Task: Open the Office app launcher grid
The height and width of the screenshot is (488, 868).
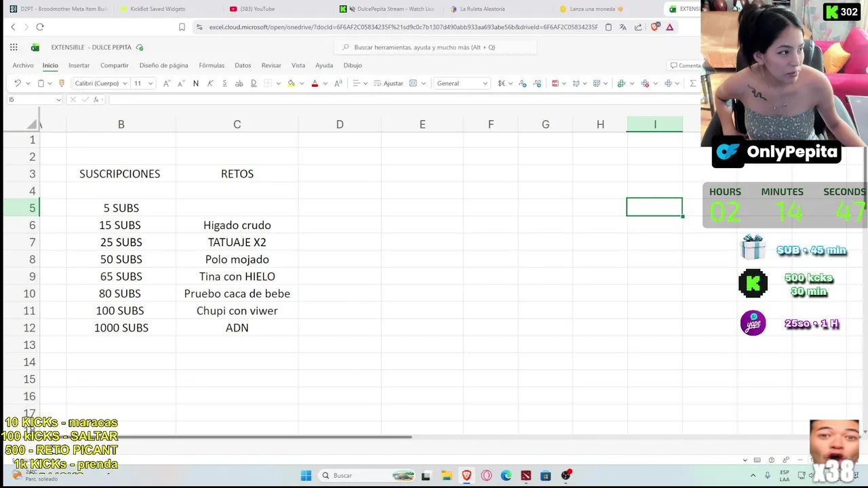Action: tap(14, 47)
